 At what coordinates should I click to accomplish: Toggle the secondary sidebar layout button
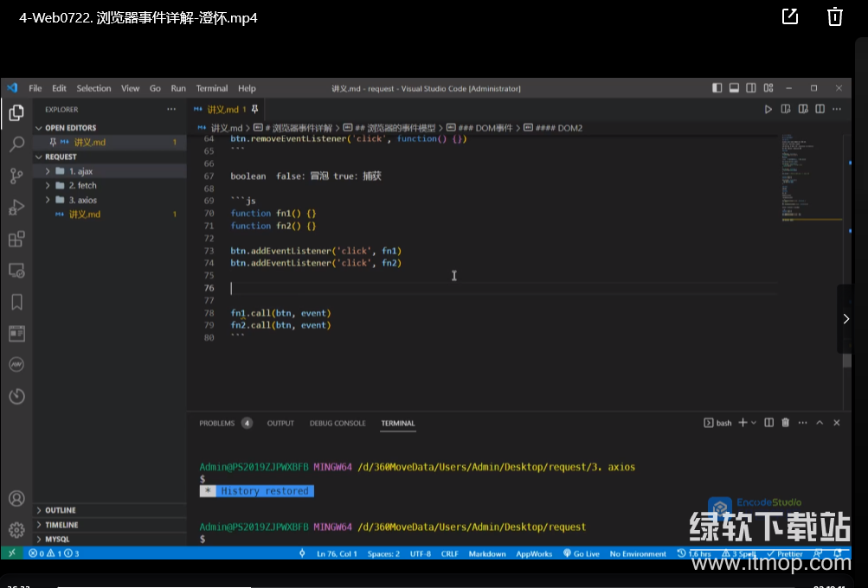point(751,88)
